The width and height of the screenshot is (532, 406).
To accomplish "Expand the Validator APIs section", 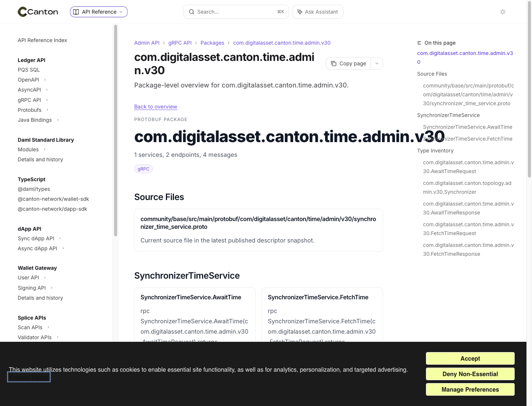I will 58,337.
